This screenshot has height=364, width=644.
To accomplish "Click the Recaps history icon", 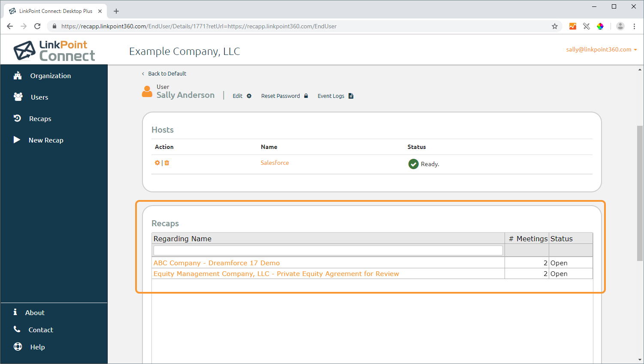I will click(x=17, y=118).
